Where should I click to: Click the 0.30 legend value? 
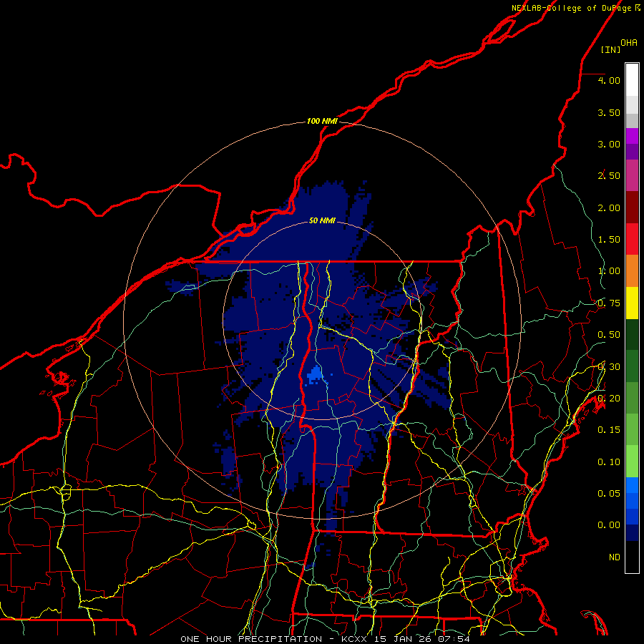pos(609,367)
